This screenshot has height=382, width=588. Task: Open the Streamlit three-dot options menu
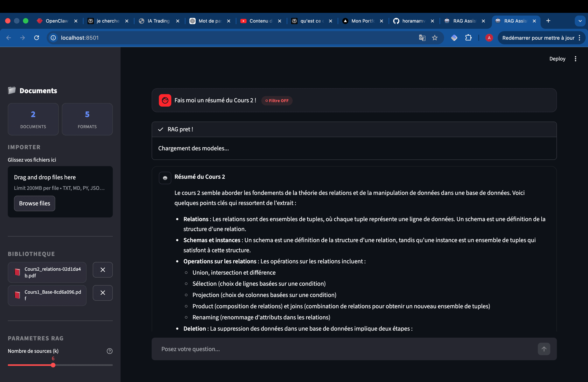(575, 59)
